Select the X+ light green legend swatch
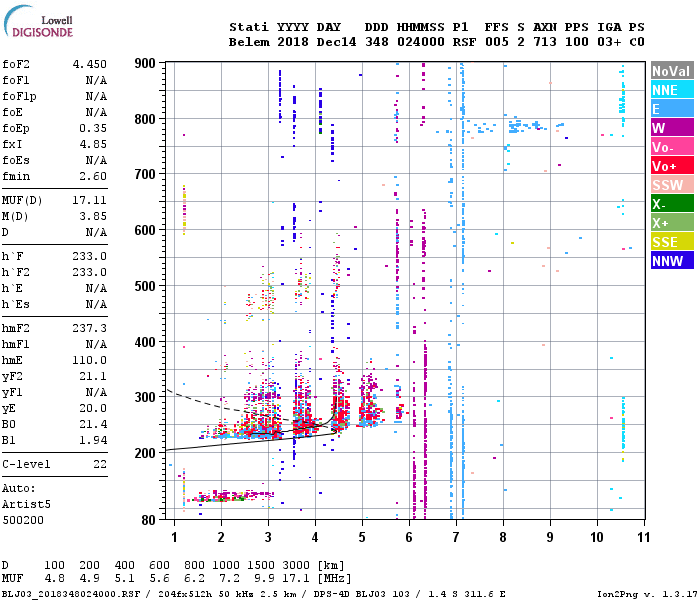Image resolution: width=700 pixels, height=600 pixels. pyautogui.click(x=672, y=222)
